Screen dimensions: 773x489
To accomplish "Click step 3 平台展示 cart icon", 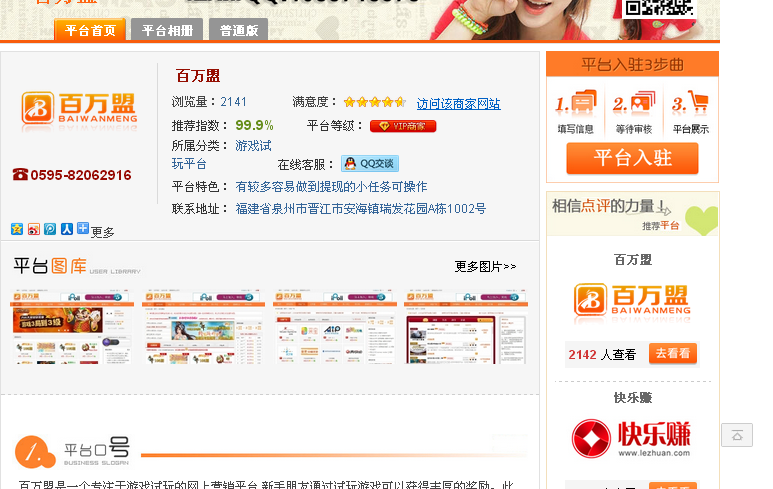I will click(690, 102).
